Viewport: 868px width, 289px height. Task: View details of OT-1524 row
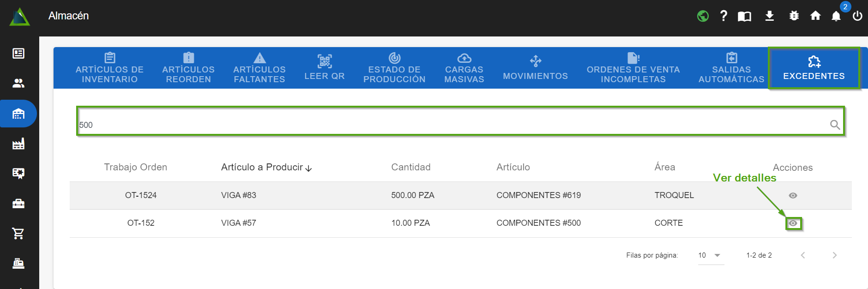click(x=793, y=196)
